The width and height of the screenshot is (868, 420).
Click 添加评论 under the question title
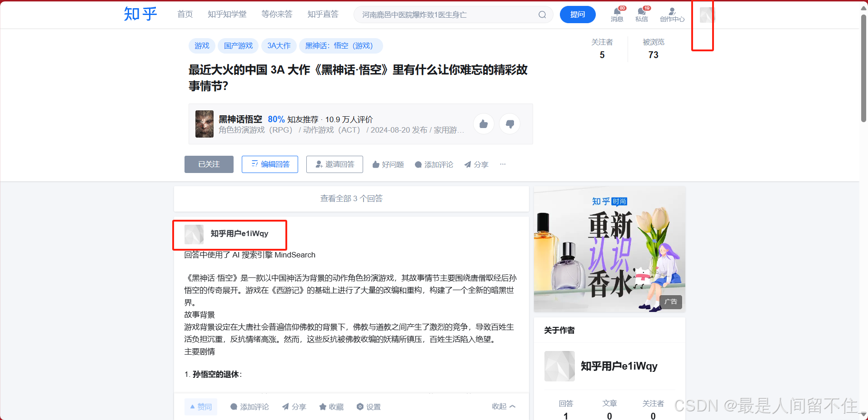click(x=434, y=164)
